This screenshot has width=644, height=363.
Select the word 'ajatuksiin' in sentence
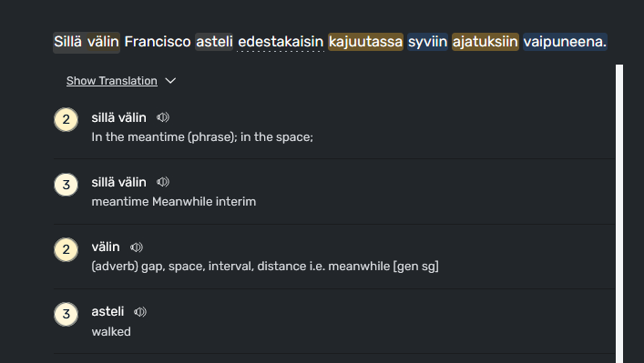(486, 42)
